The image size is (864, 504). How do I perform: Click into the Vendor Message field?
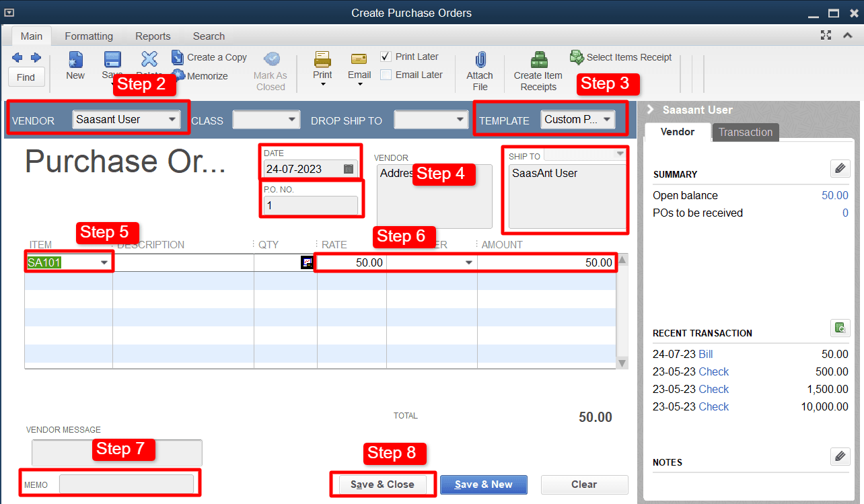click(117, 453)
